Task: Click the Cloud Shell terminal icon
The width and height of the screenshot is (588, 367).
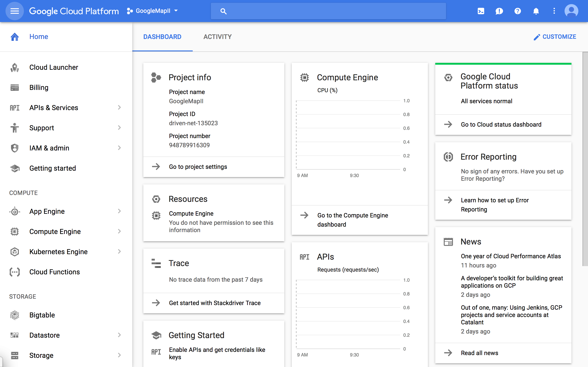Action: (481, 11)
